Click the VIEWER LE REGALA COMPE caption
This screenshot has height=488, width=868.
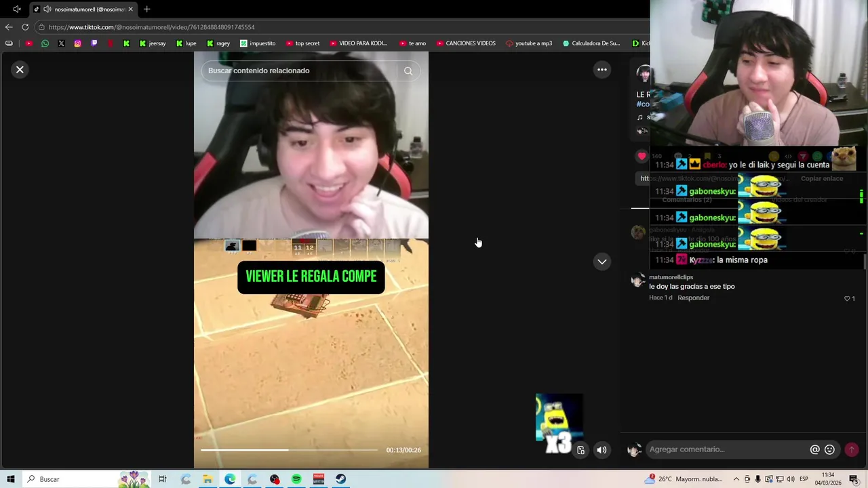pos(311,277)
